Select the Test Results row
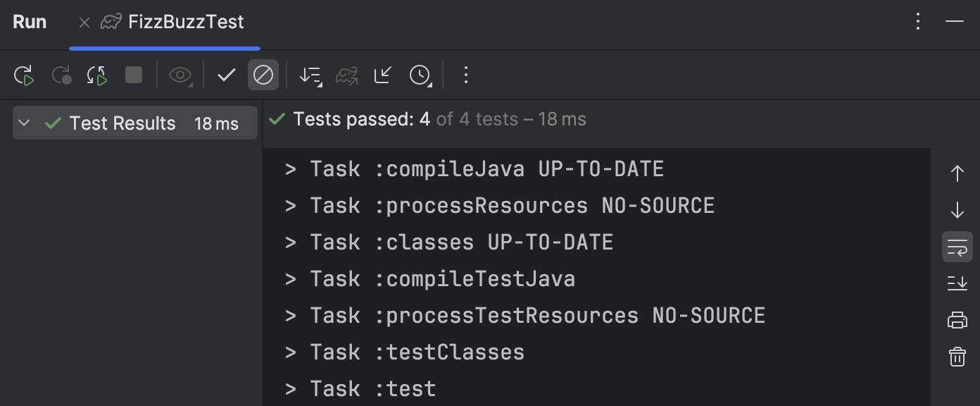The image size is (980, 406). tap(122, 123)
